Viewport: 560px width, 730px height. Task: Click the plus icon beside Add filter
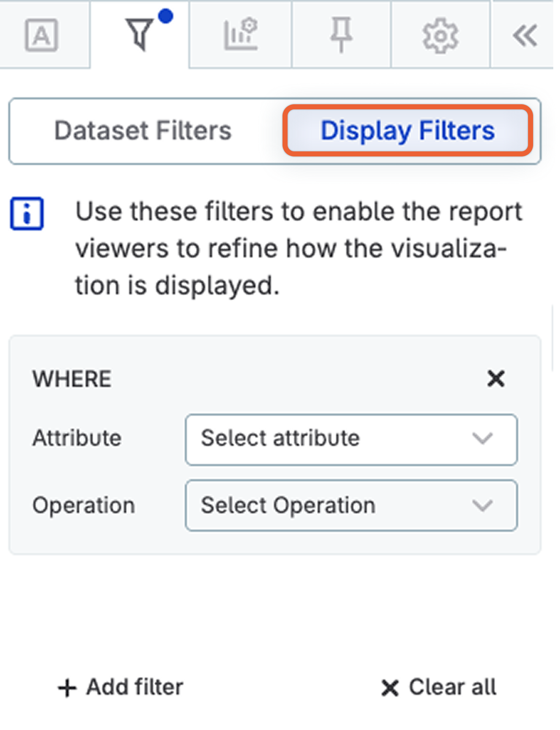[68, 686]
